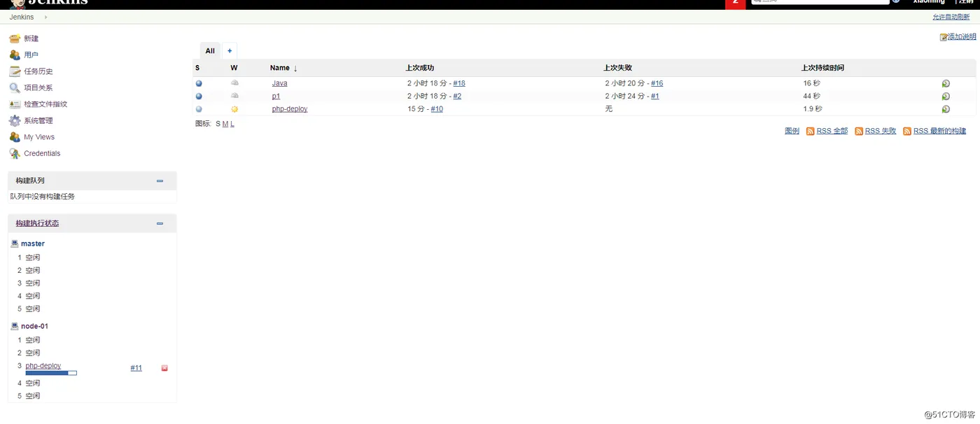
Task: Open the node-01 node link
Action: tap(34, 326)
